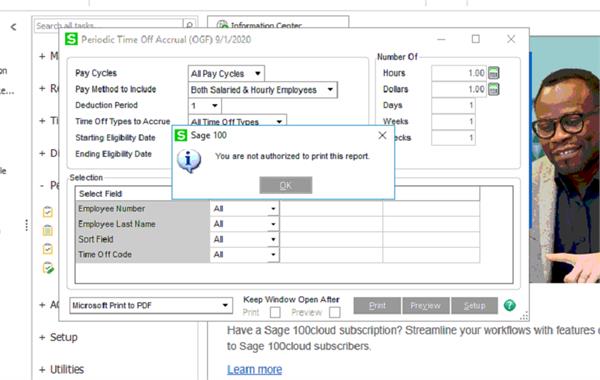Click the Dollars value field

(x=459, y=89)
